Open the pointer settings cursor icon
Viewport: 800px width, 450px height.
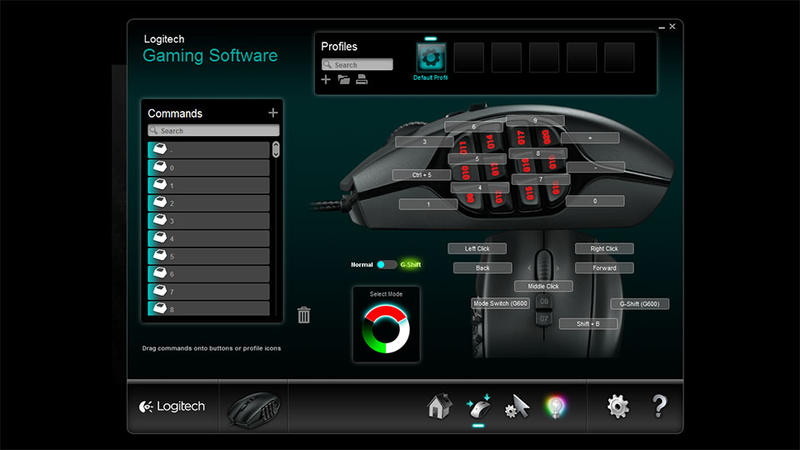tap(517, 406)
